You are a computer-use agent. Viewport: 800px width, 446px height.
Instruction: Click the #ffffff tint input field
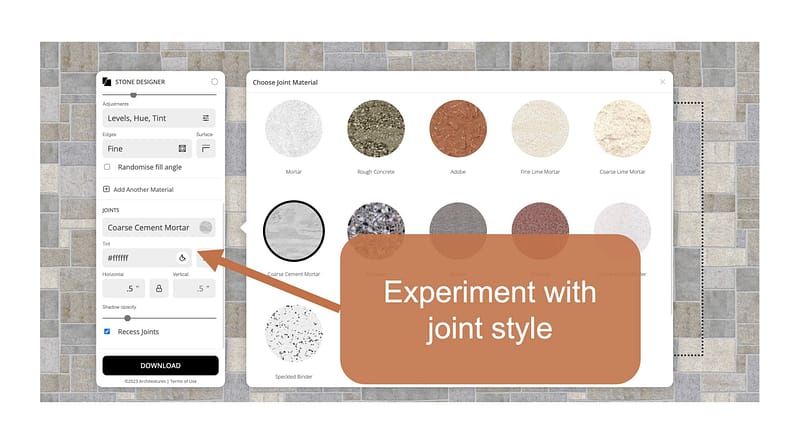pos(138,258)
